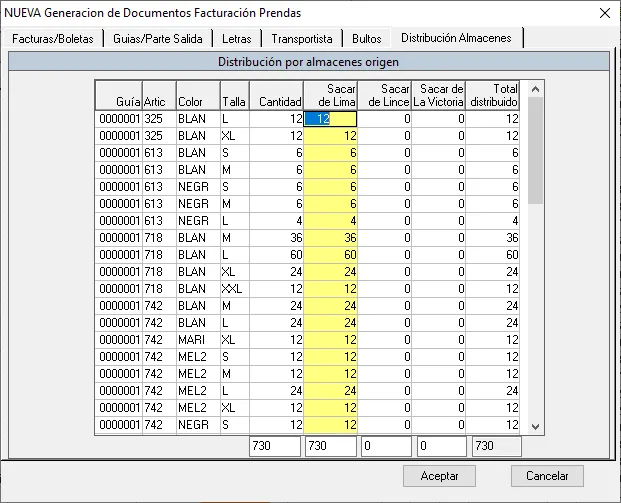The image size is (621, 503).
Task: Click the XXL talla cell in 718 row
Action: click(x=235, y=289)
